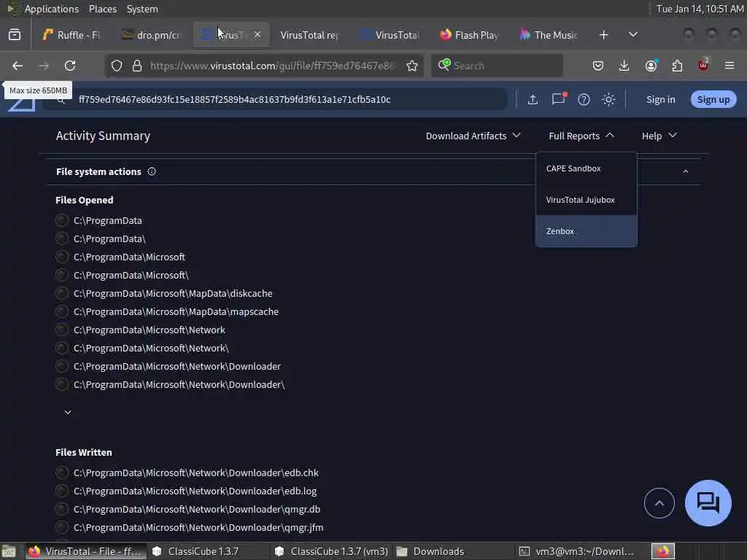Collapse the Full Reports dropdown
The width and height of the screenshot is (747, 560).
pos(581,136)
